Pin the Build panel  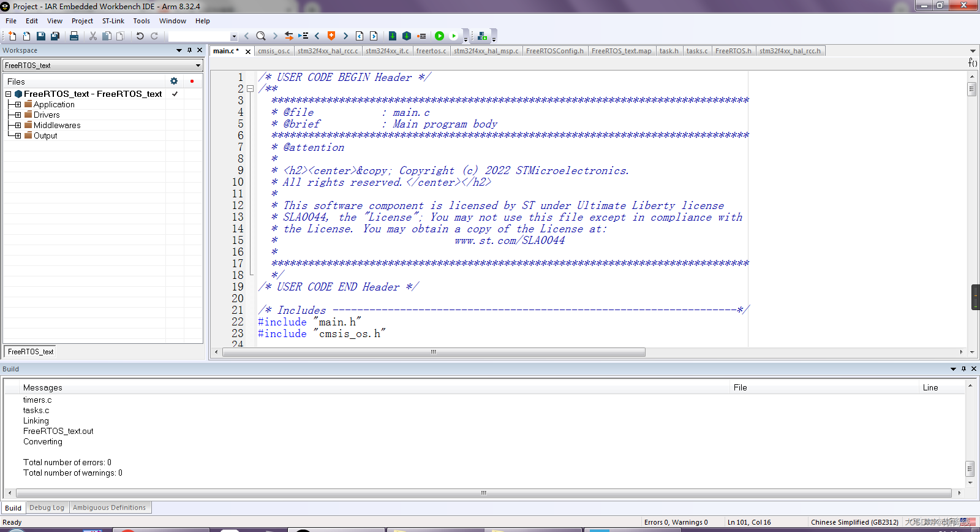(x=963, y=369)
